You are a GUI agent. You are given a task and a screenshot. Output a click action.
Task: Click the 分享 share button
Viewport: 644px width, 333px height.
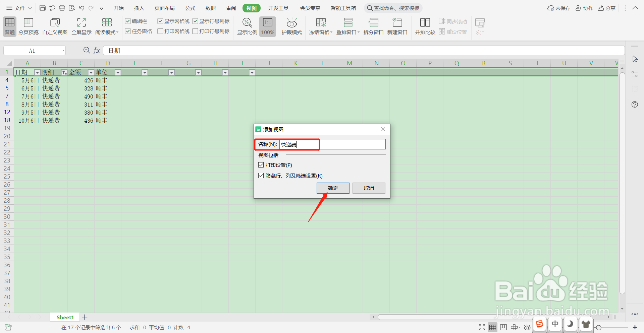607,8
